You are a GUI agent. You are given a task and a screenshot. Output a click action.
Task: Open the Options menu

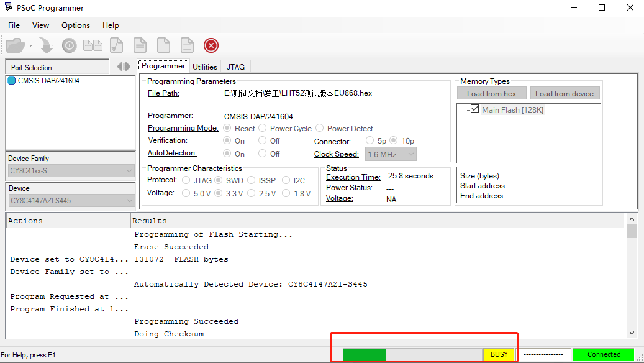pos(76,25)
